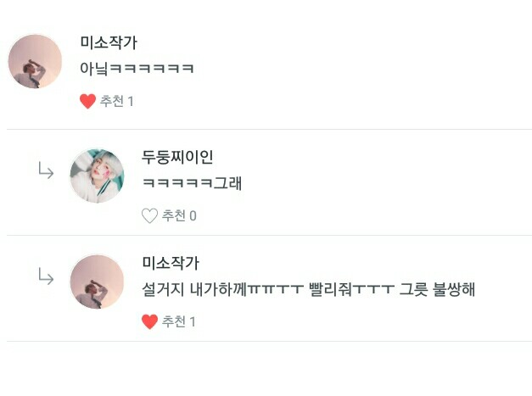Viewport: 532px width, 396px height.
Task: Open 미소작가's avatar on the bottom reply
Action: tap(97, 282)
